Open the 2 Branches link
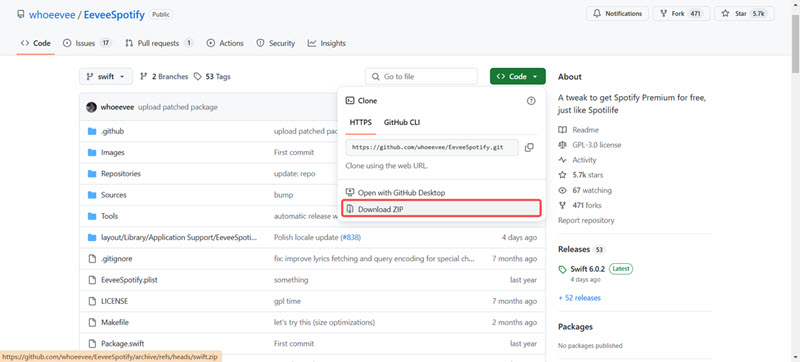Viewport: 800px width, 362px height. tap(164, 76)
